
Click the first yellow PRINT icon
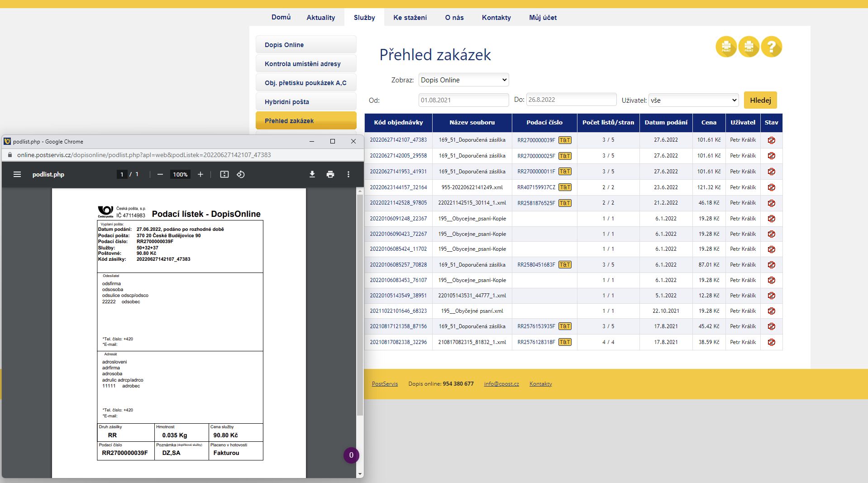(726, 47)
